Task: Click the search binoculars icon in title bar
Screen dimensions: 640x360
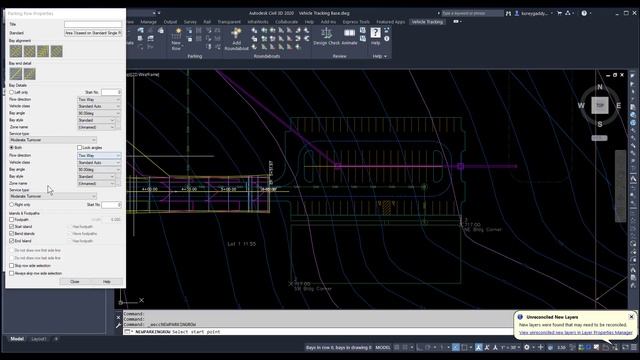Action: coord(508,13)
